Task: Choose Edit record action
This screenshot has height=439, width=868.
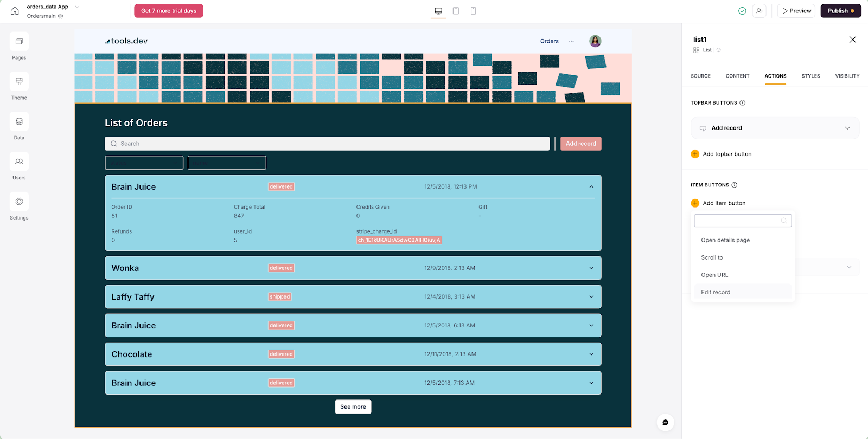Action: [x=743, y=292]
